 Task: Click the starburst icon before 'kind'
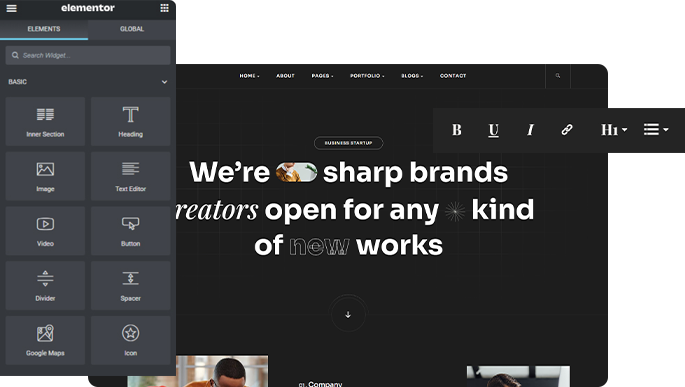point(455,212)
